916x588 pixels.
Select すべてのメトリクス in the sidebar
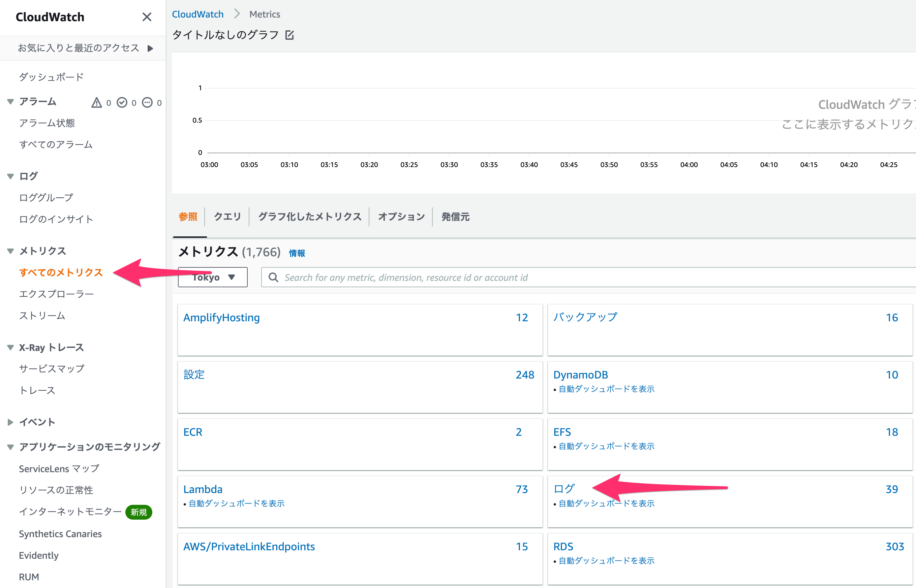coord(61,273)
